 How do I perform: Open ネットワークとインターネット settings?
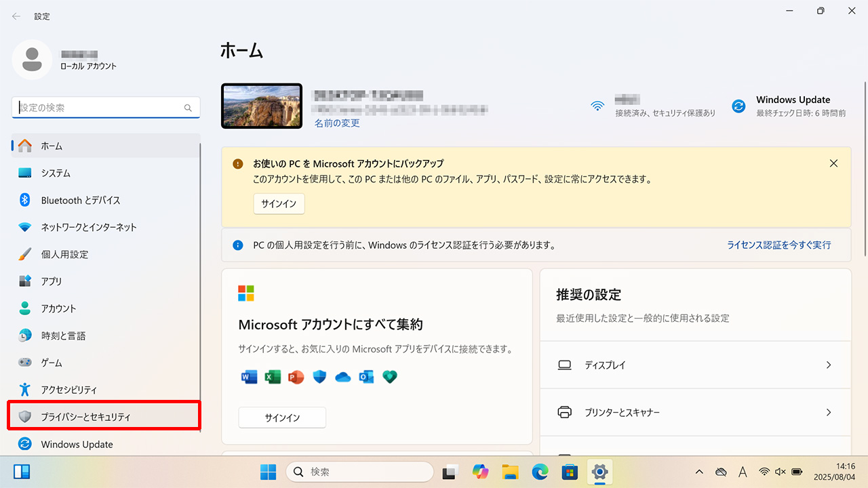tap(105, 227)
